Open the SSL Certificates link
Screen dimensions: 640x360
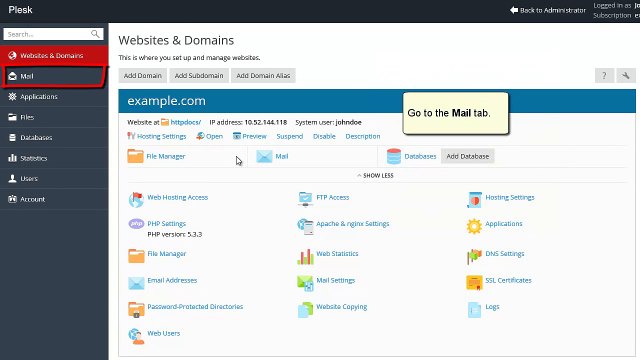[509, 280]
